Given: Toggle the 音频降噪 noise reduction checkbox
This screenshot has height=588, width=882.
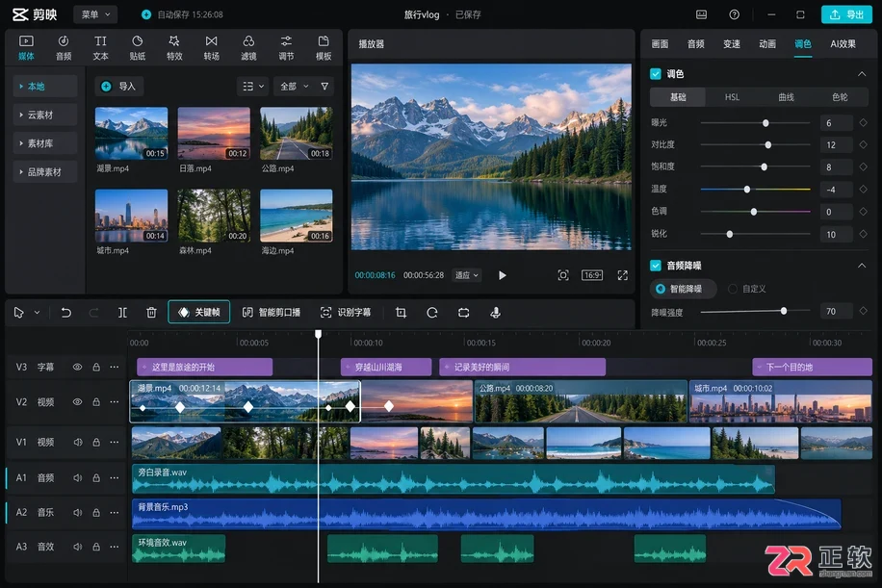Looking at the screenshot, I should click(656, 266).
